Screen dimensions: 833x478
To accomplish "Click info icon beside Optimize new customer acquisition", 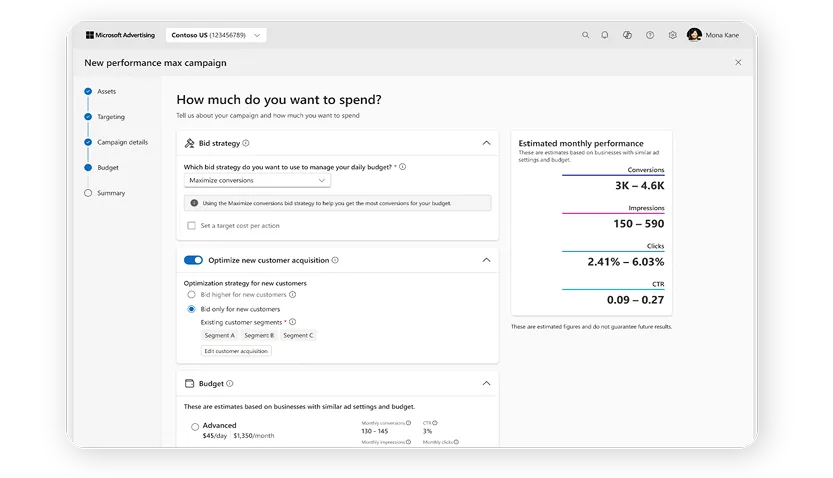I will (x=335, y=260).
